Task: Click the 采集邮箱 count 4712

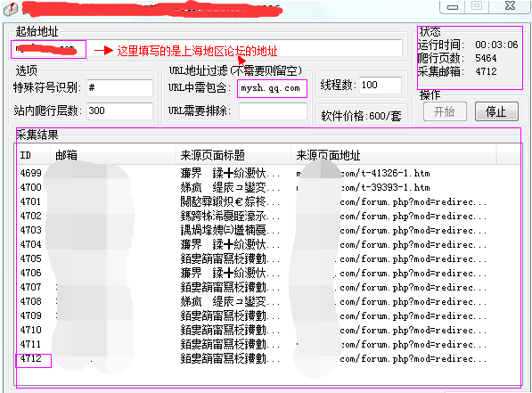Action: (486, 71)
